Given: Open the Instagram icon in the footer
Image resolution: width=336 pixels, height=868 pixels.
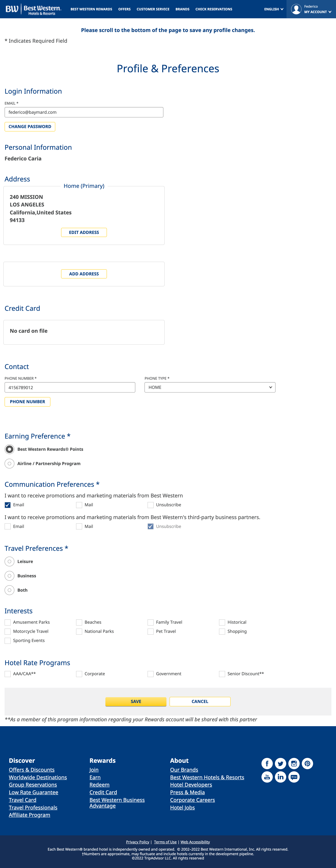Looking at the screenshot, I should point(294,764).
